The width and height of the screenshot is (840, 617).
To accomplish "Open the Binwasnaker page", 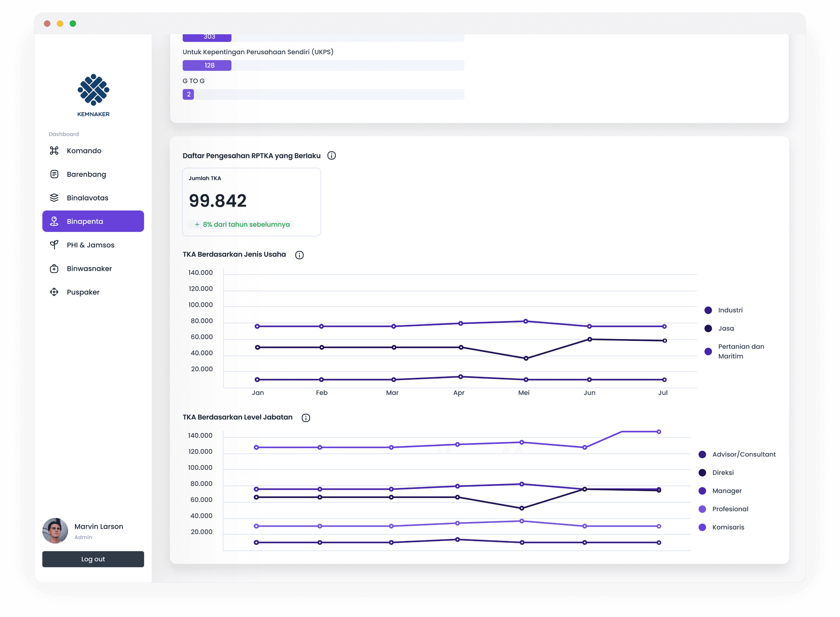I will click(x=93, y=269).
